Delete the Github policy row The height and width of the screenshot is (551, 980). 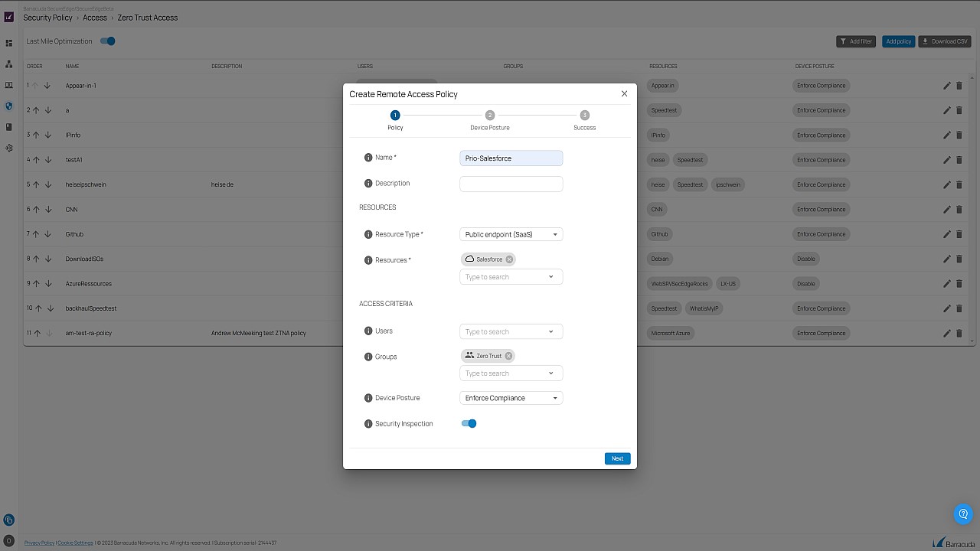click(959, 234)
